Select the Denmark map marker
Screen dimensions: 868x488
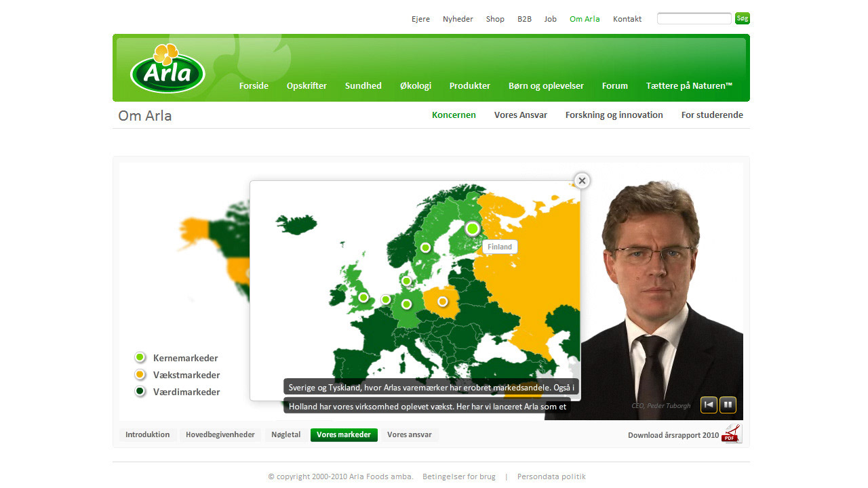coord(406,281)
